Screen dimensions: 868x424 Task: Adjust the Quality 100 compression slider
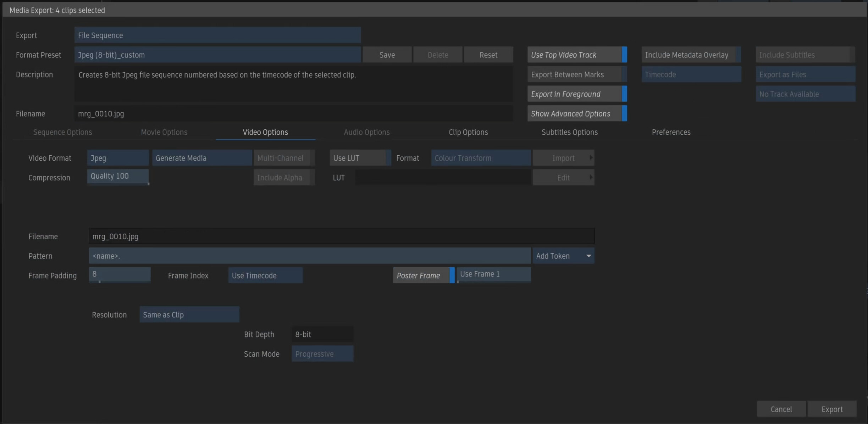pos(118,177)
